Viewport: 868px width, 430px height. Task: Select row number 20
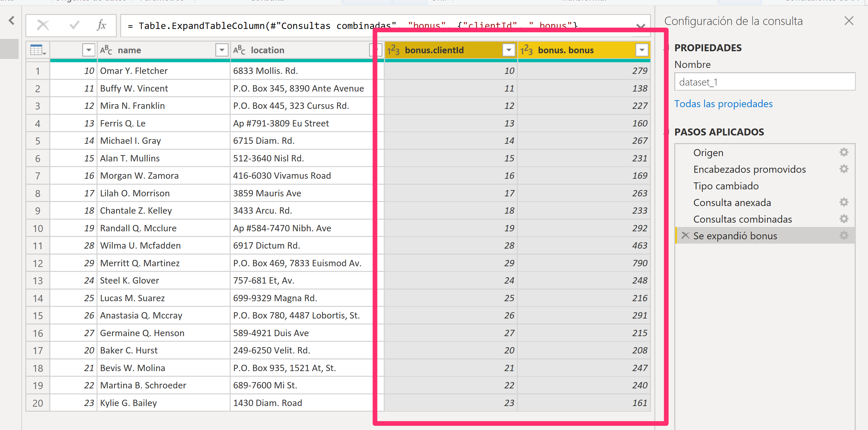tap(38, 403)
